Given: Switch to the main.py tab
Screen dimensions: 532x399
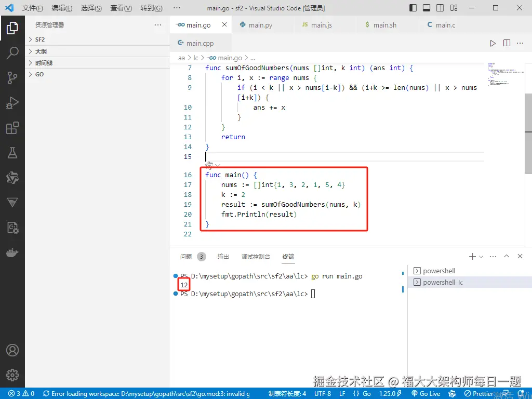Looking at the screenshot, I should (260, 25).
